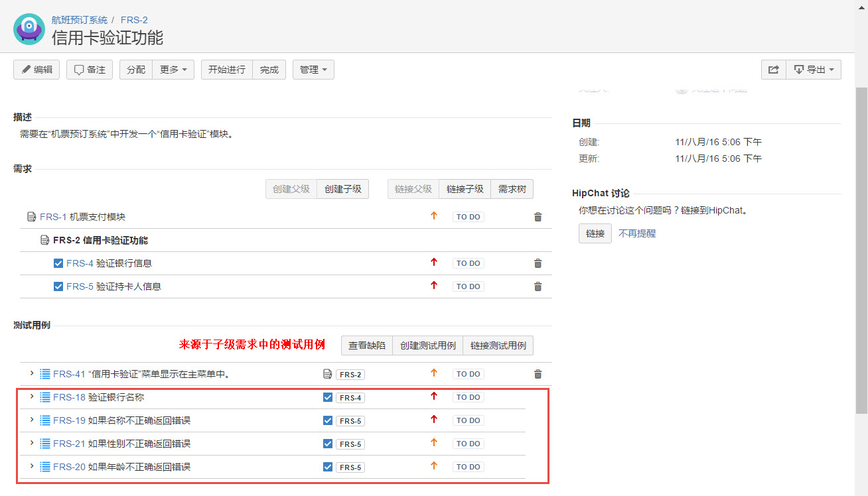Expand test case FRS-41 row
The image size is (868, 496).
click(31, 373)
